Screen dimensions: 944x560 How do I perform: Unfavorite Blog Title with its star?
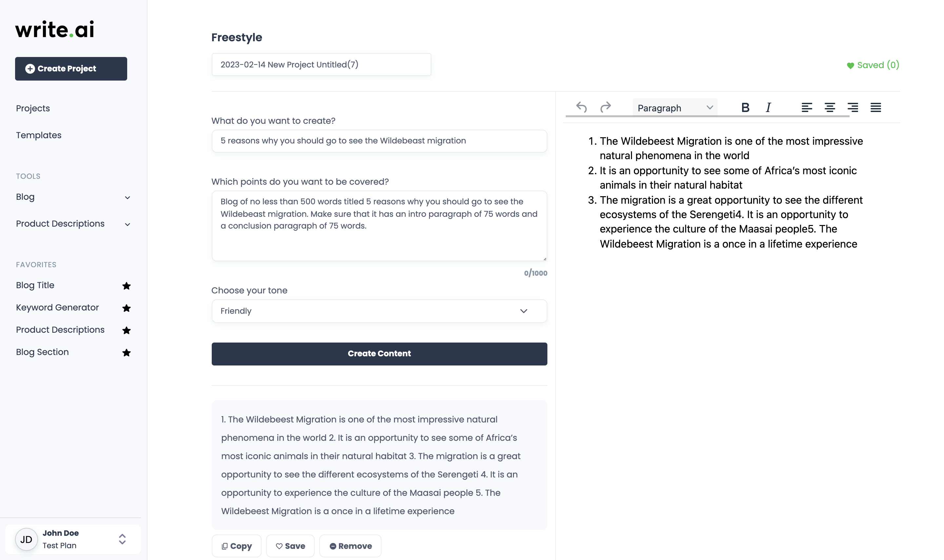(x=127, y=286)
